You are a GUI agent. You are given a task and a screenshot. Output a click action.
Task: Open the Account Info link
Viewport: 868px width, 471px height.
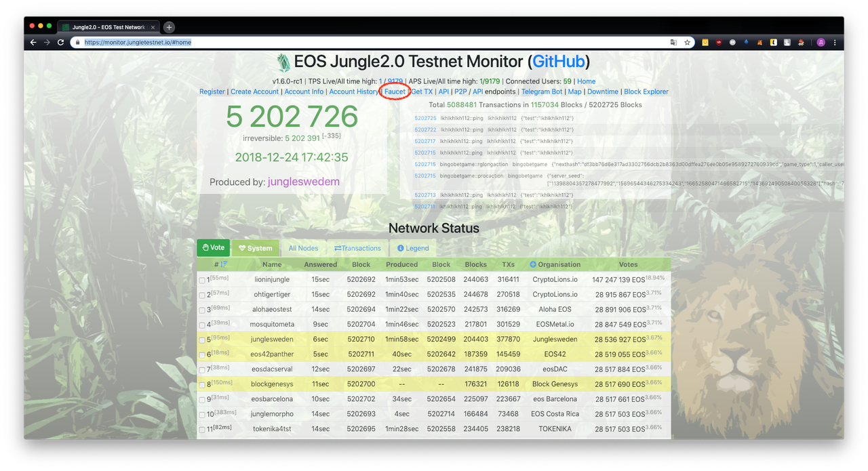(304, 91)
